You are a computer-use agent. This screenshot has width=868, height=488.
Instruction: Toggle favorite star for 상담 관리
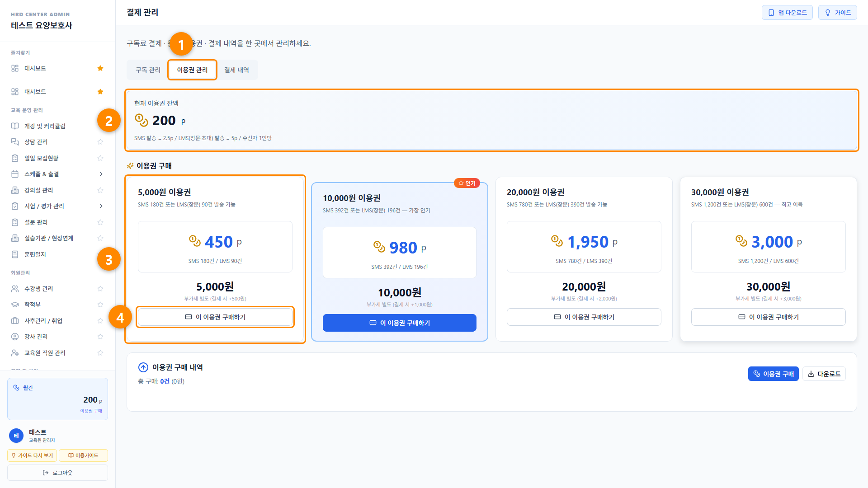click(100, 142)
